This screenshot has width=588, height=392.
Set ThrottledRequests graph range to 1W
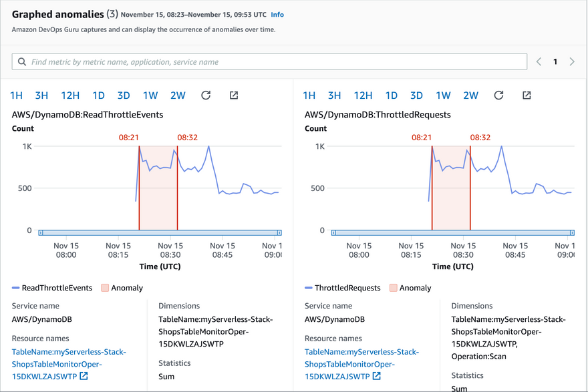pos(443,95)
